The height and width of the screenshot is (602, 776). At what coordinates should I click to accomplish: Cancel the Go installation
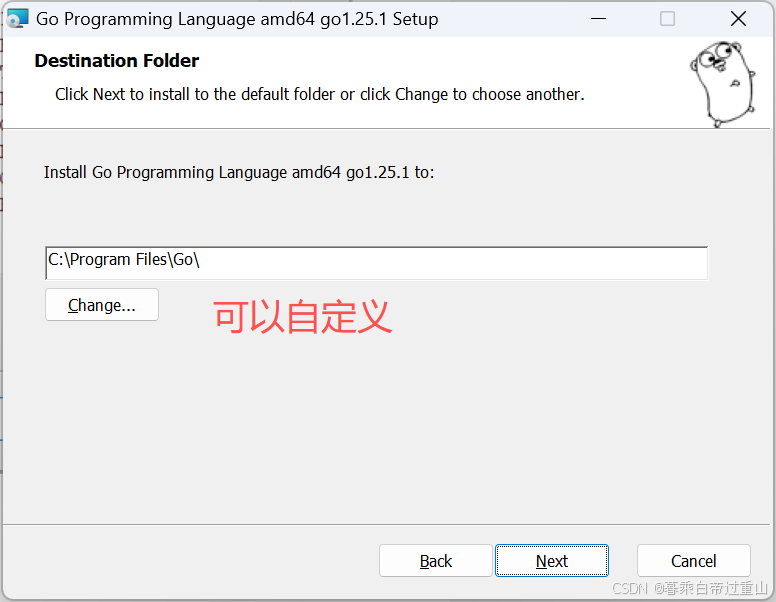click(x=693, y=560)
